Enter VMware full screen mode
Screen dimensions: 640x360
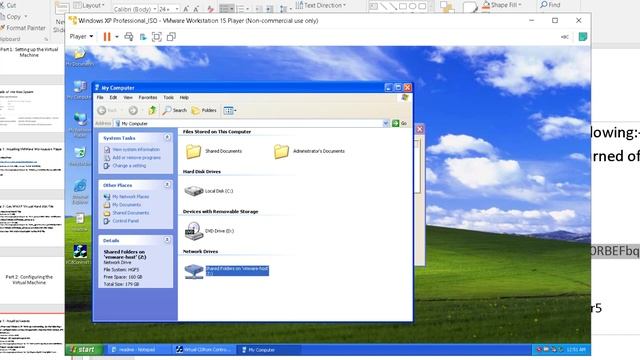pos(157,37)
